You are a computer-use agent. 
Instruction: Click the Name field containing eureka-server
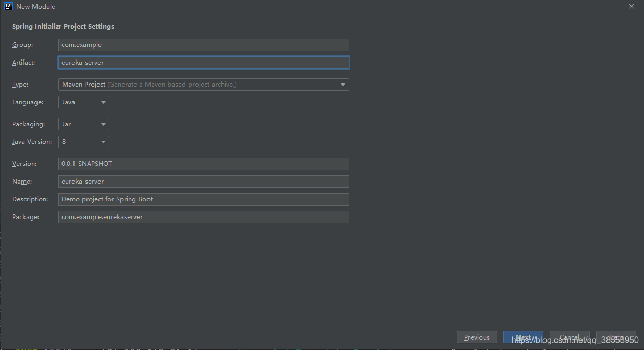tap(204, 182)
